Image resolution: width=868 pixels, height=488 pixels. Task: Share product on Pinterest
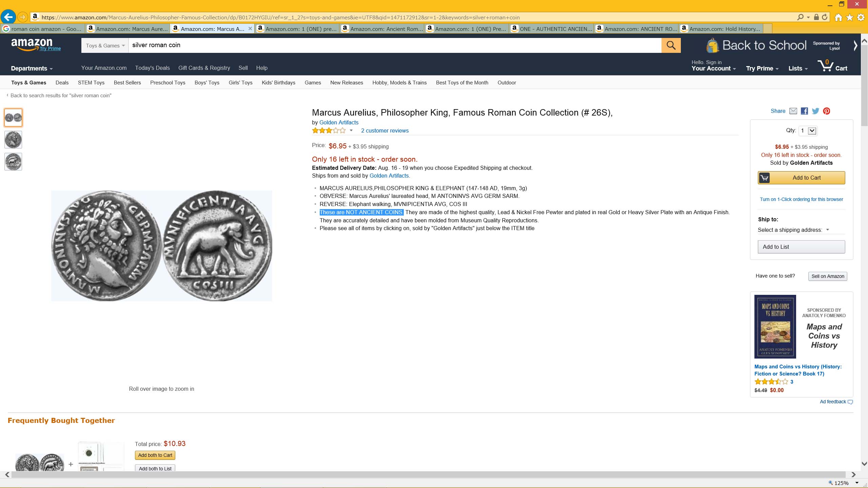827,111
